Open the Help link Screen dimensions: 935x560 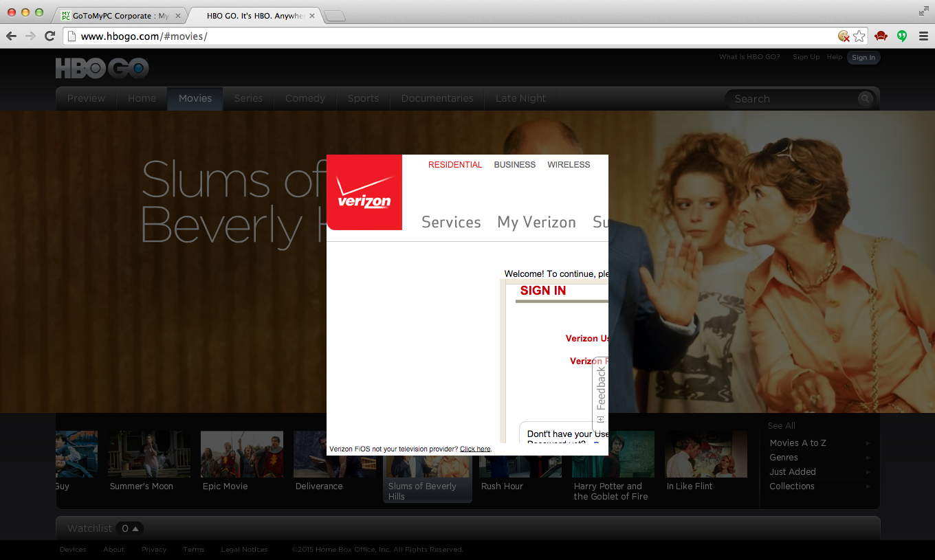[835, 57]
